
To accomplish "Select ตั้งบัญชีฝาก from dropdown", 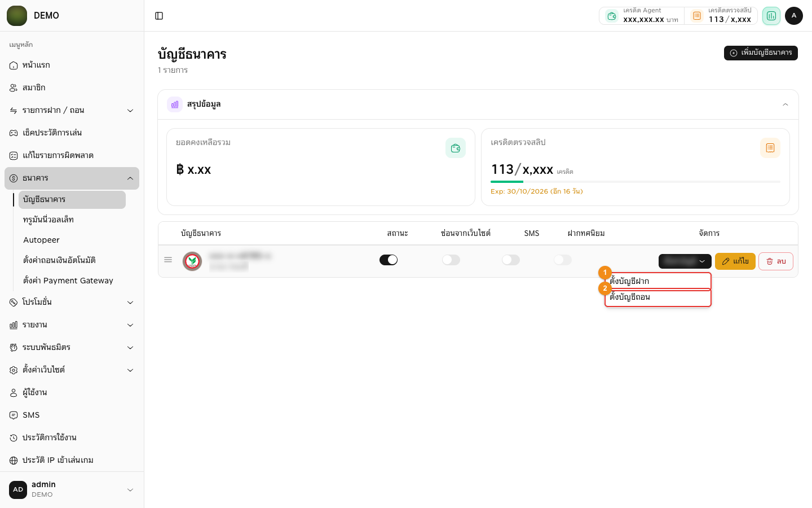I will pos(658,281).
